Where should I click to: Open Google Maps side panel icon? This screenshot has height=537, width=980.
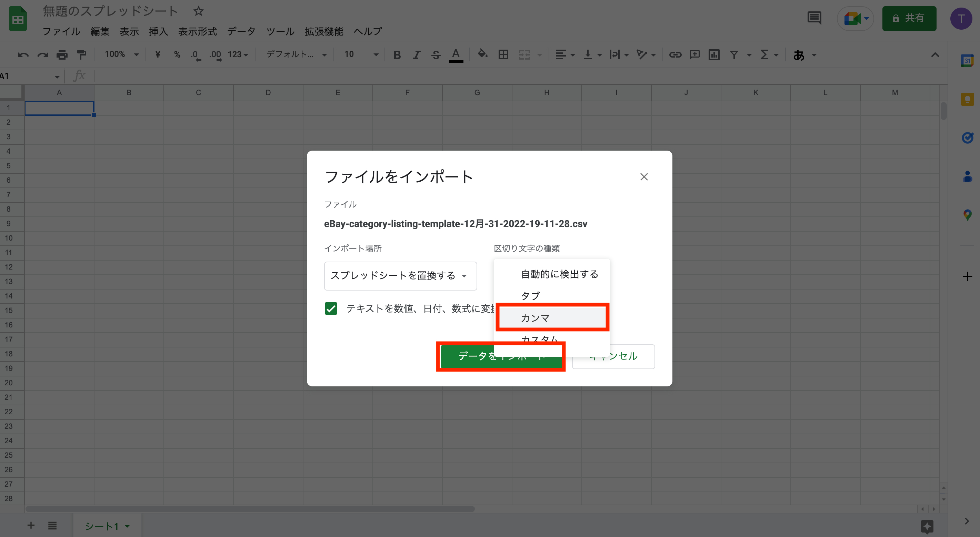click(x=968, y=215)
